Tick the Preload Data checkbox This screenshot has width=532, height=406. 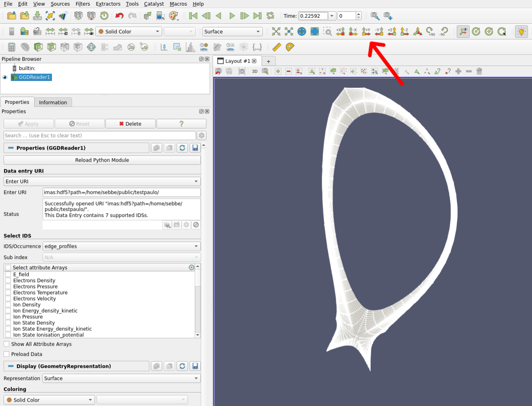click(x=6, y=354)
